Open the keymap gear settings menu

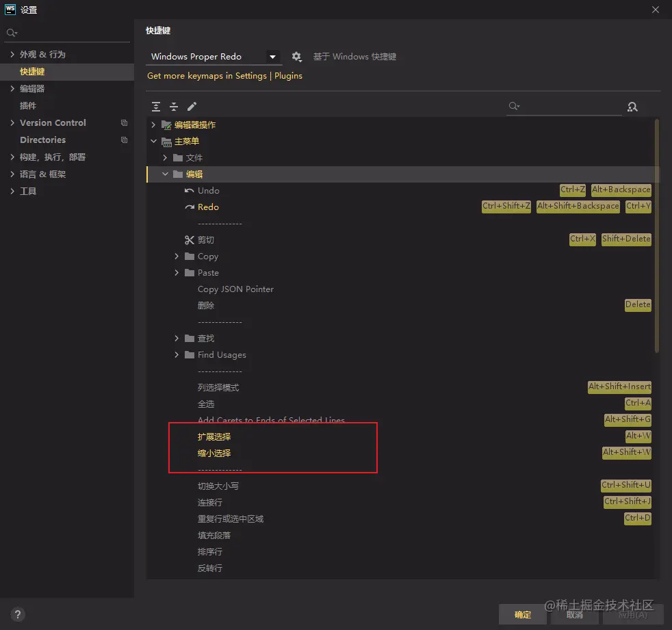[x=296, y=57]
